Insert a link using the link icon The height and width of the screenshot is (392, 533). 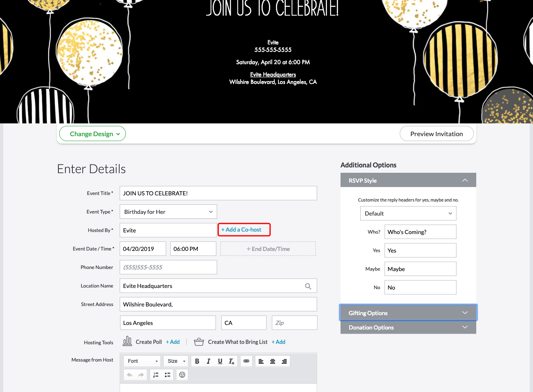pyautogui.click(x=246, y=361)
